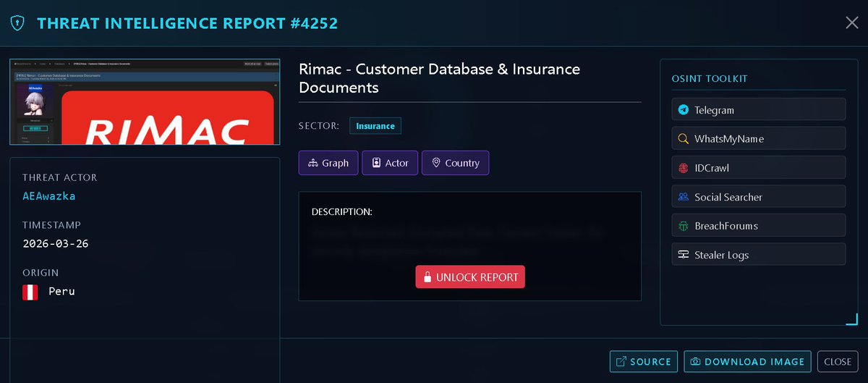Click the THREAT ACTOR label
Screen dimensions: 868x383
(60, 177)
